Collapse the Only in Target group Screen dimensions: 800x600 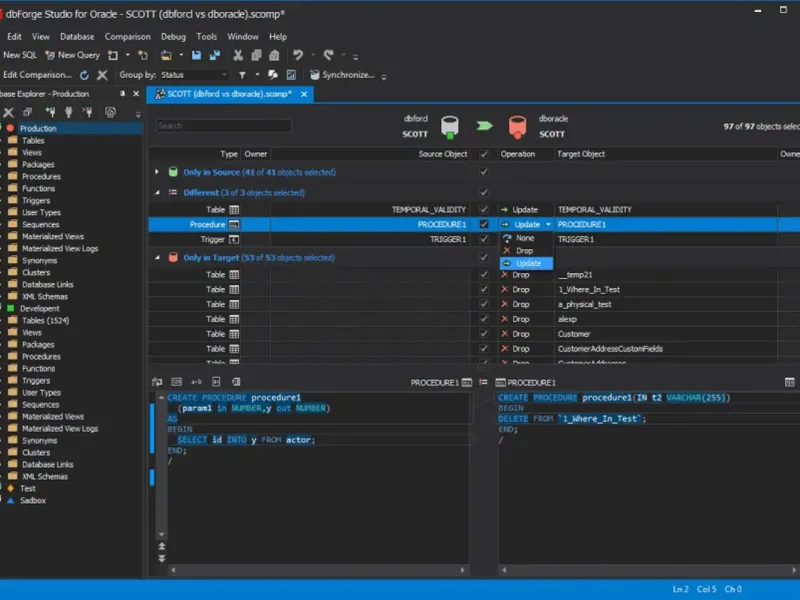(157, 258)
